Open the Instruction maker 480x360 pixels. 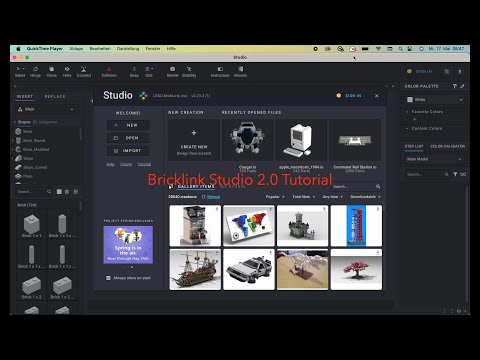click(x=220, y=71)
